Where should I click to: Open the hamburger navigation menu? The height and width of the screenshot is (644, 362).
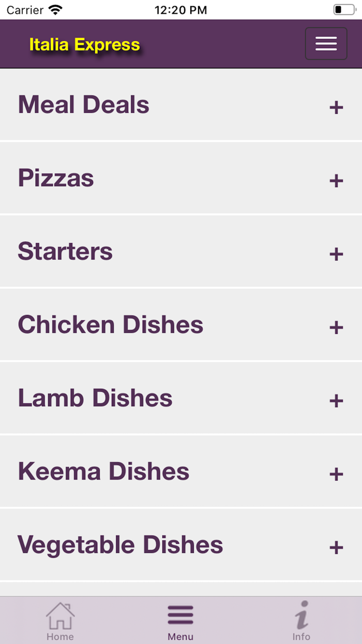(x=326, y=44)
